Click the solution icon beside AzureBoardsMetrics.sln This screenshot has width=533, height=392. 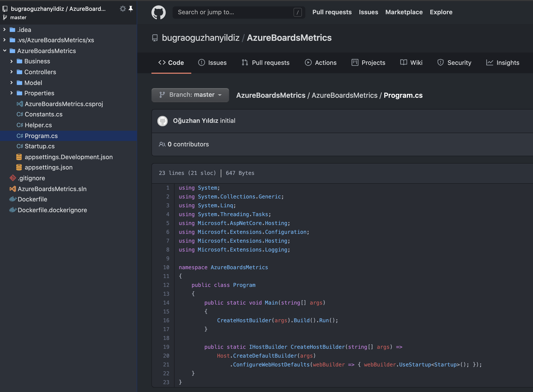[13, 189]
